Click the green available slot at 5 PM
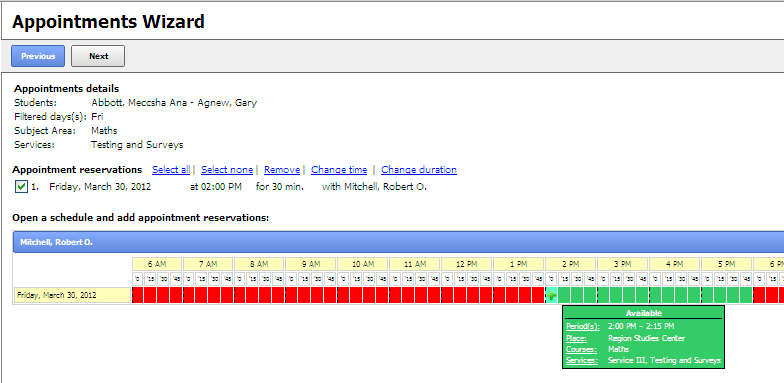The width and height of the screenshot is (784, 383). (x=708, y=296)
